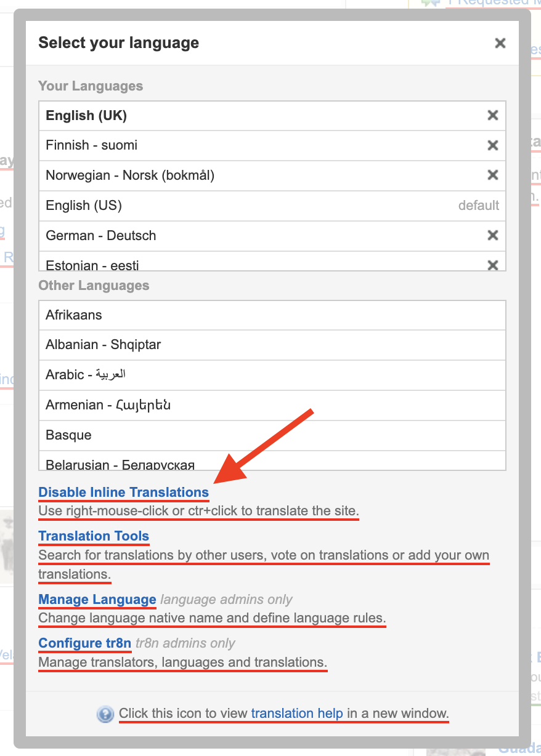Follow the translation help link
Screen dimensions: 541x756
[x=297, y=714]
